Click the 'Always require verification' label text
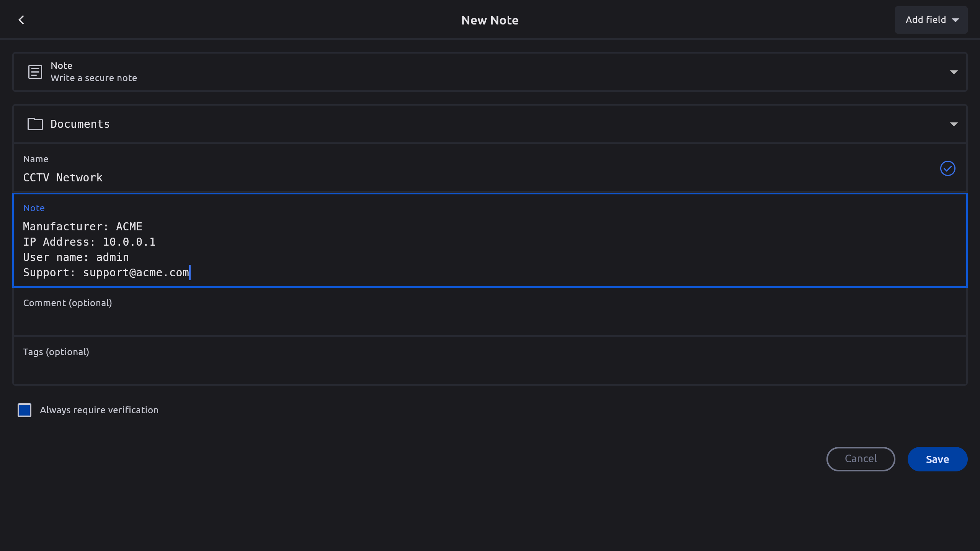 pyautogui.click(x=99, y=410)
